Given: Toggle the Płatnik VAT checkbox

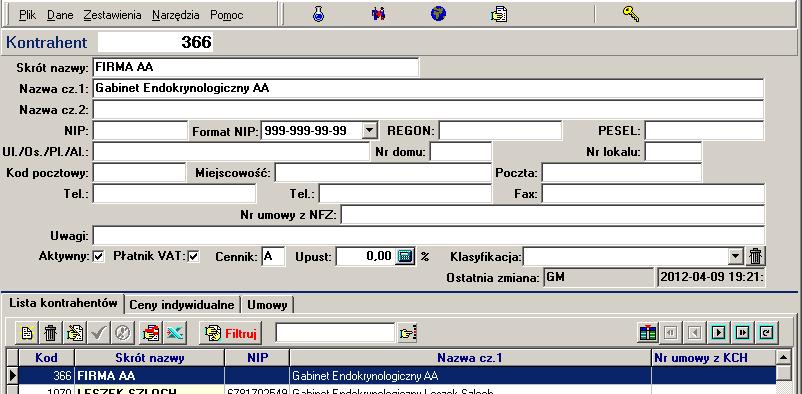Looking at the screenshot, I should tap(193, 256).
